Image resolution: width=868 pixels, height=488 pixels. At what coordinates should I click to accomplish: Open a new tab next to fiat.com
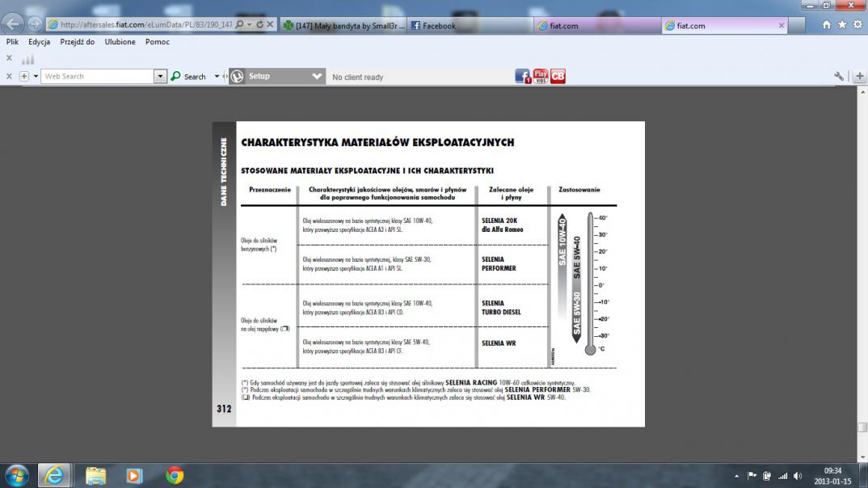(x=797, y=26)
